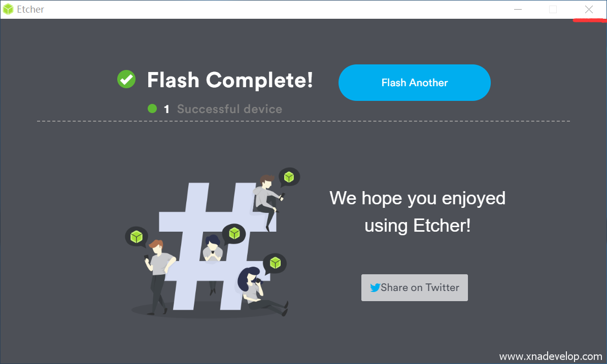Click the disabled maximize window button
Screen dimensions: 607x364
pyautogui.click(x=553, y=9)
